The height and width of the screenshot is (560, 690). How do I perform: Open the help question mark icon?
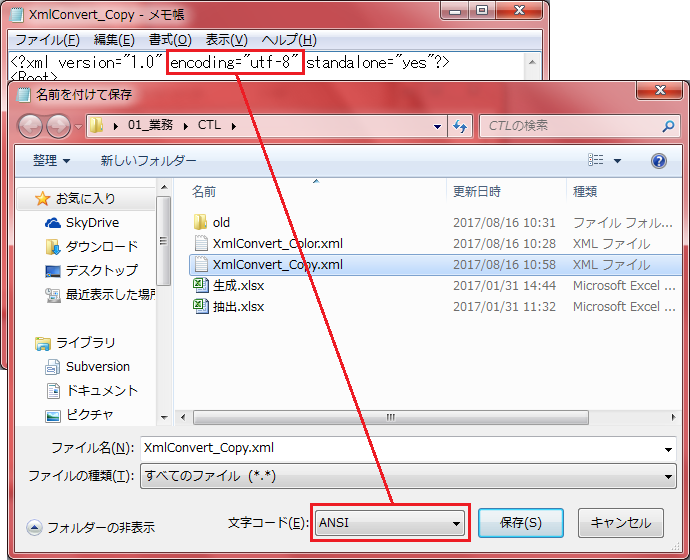point(658,161)
